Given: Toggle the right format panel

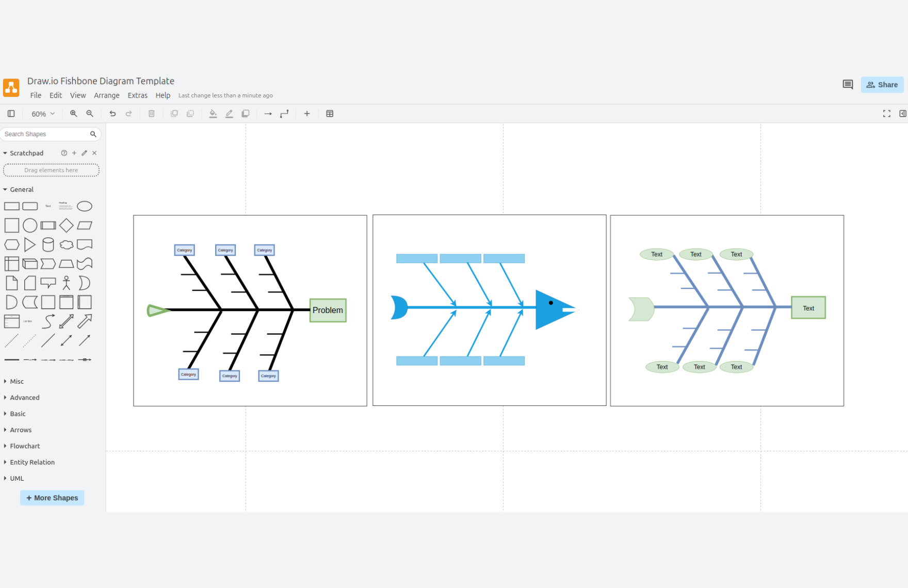Looking at the screenshot, I should point(902,113).
